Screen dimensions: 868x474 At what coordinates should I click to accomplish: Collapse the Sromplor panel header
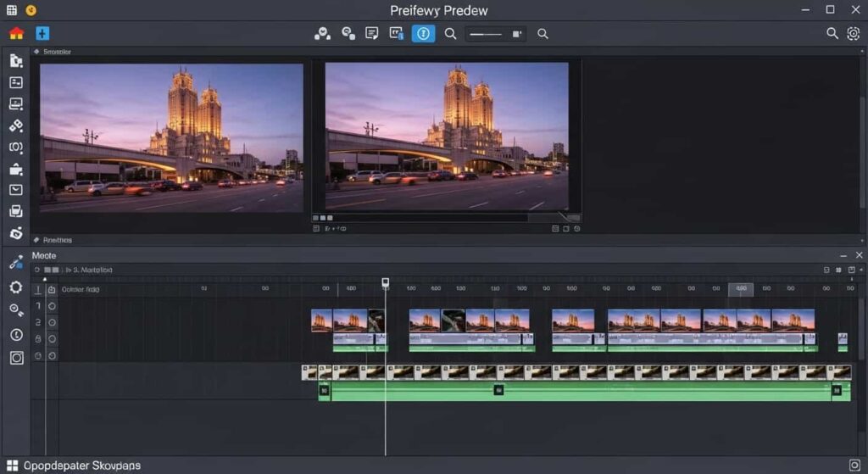pos(36,52)
